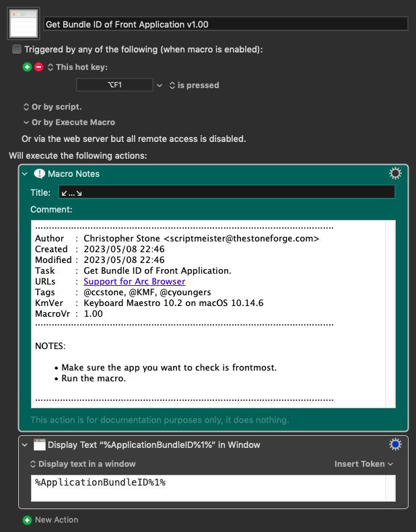Click the web server remote access text
The width and height of the screenshot is (416, 532).
point(134,139)
